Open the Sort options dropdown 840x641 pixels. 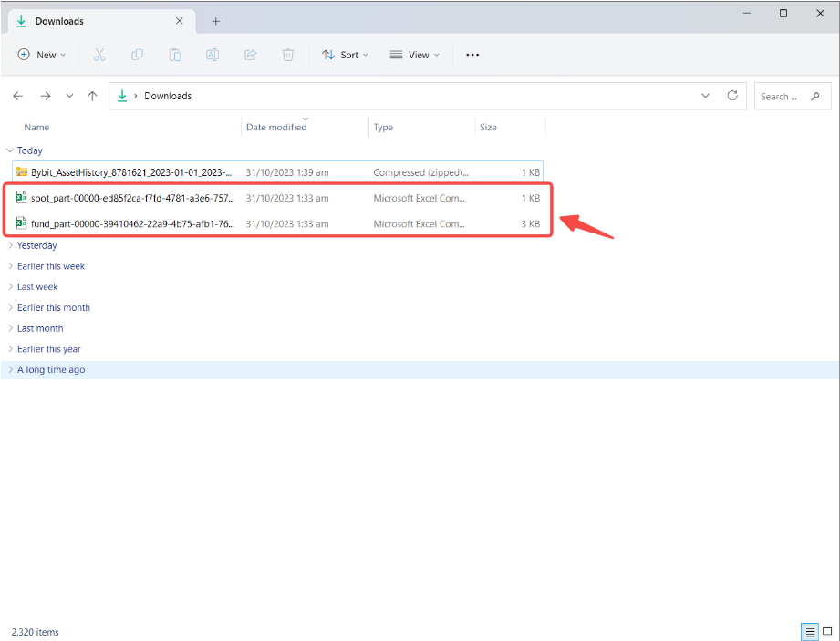345,55
